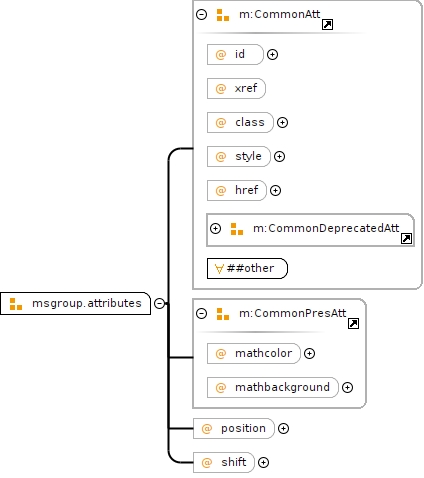The width and height of the screenshot is (424, 478).
Task: Expand the id attribute details
Action: [272, 54]
